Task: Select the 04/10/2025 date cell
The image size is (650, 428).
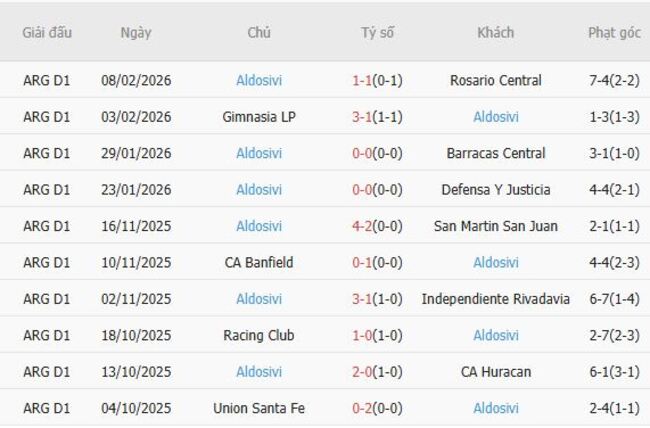Action: point(136,408)
